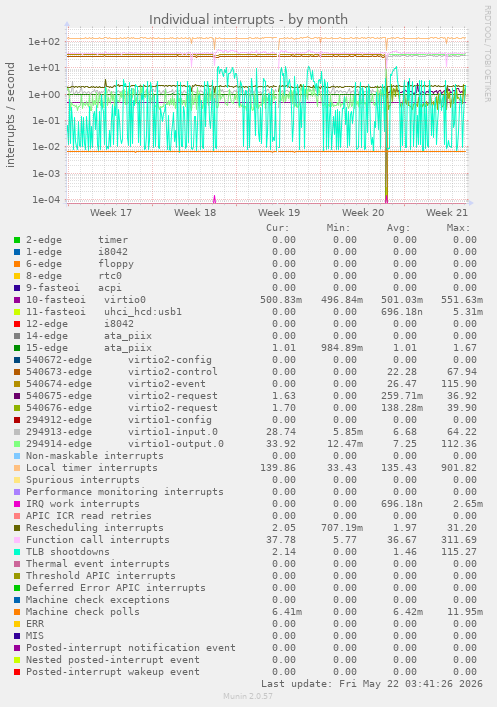The width and height of the screenshot is (497, 707).
Task: Click the Avg column header
Action: click(398, 228)
